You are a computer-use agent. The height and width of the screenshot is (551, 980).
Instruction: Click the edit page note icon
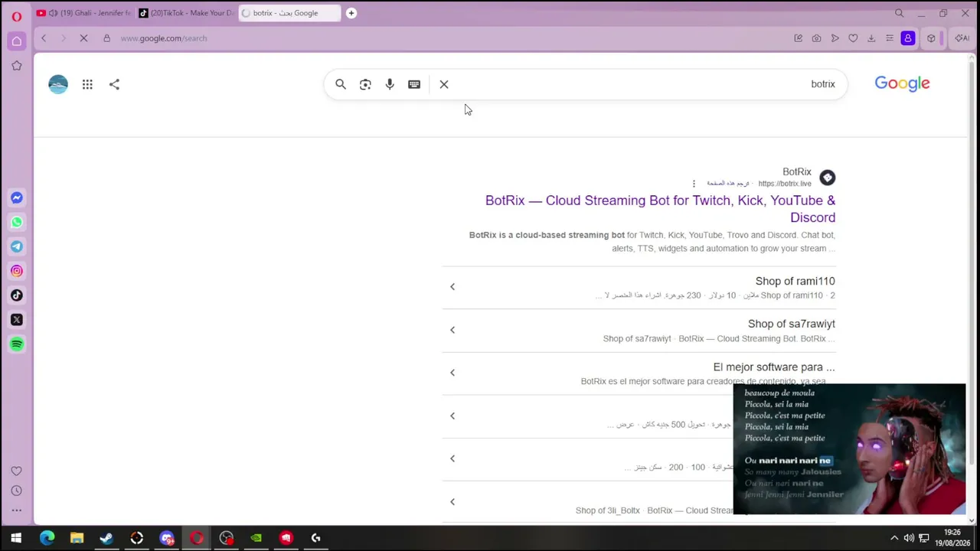click(x=798, y=38)
